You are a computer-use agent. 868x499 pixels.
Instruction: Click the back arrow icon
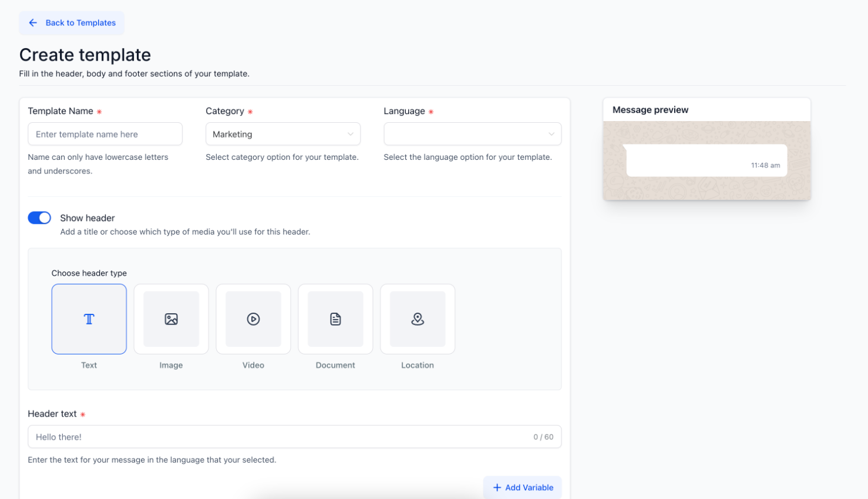(x=33, y=23)
